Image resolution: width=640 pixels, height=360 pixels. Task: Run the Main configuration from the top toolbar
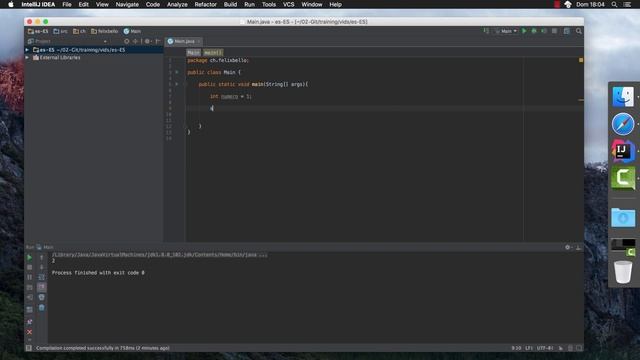pos(524,31)
